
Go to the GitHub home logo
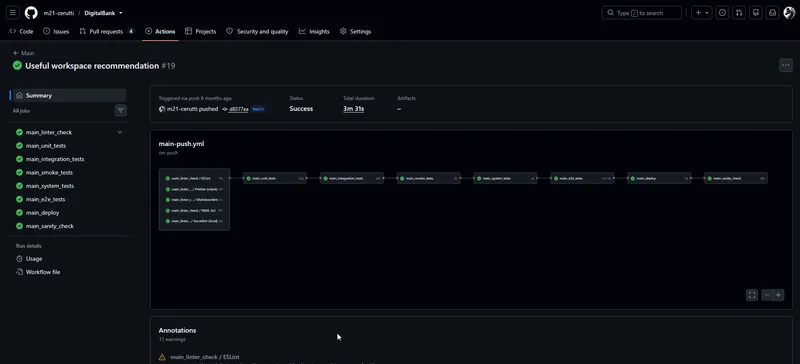coord(31,13)
